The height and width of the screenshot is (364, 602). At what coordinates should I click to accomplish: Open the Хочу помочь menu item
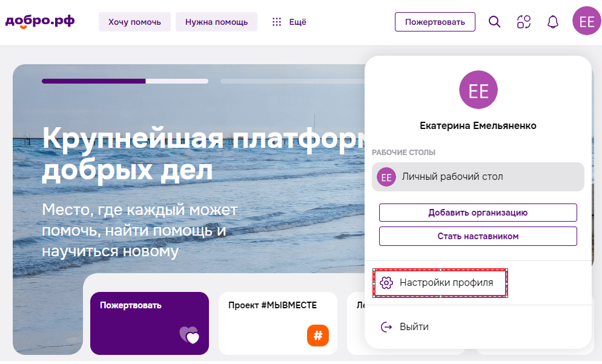[134, 22]
